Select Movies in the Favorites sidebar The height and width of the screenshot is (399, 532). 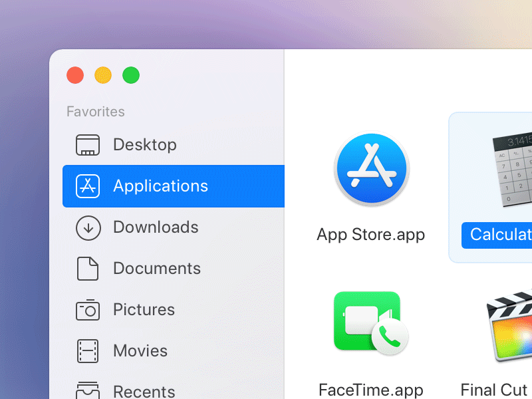point(140,350)
